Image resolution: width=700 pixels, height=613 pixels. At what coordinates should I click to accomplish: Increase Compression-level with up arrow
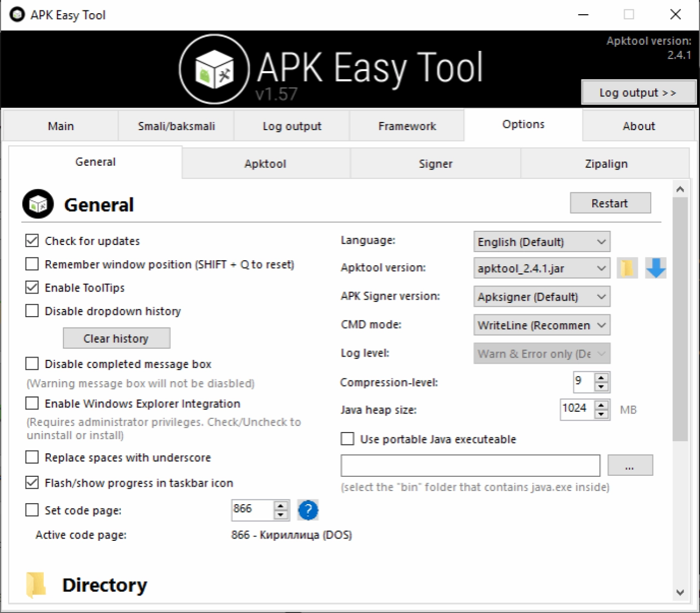tap(601, 377)
